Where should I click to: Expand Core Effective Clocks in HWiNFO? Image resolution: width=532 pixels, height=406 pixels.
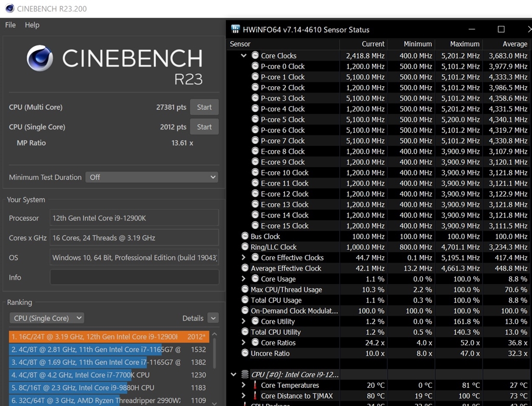pyautogui.click(x=244, y=258)
